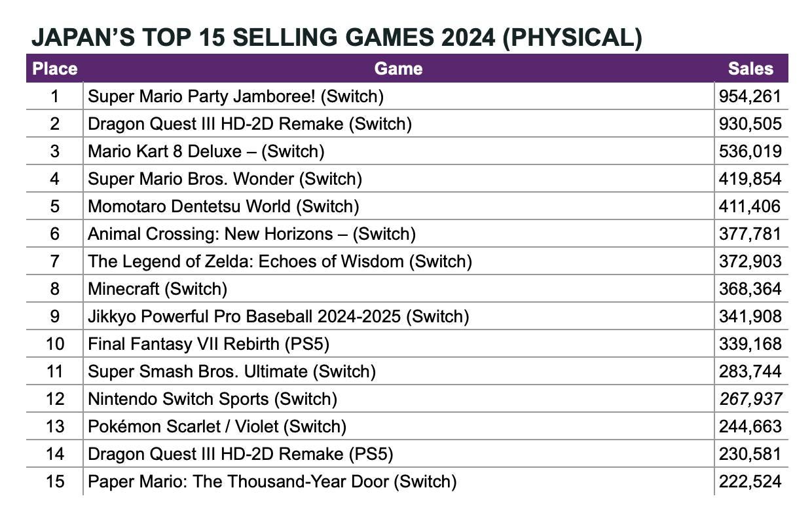Select Pokémon Scarlet / Violet cell

point(217,426)
